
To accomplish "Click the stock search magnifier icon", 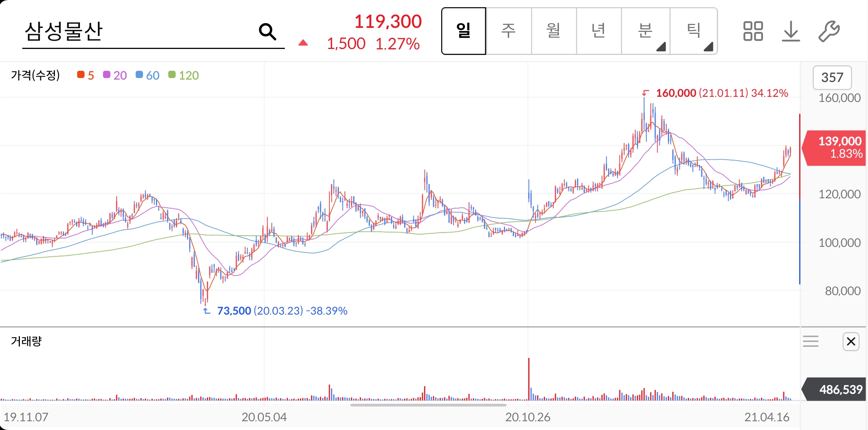I will coord(267,31).
